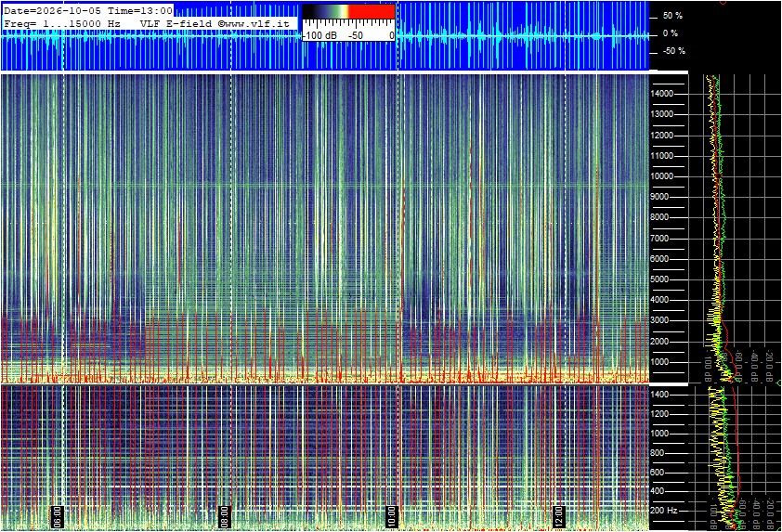Click -20.0 dB label of low-band spectrum graph
This screenshot has height=532, width=782.
click(x=771, y=513)
